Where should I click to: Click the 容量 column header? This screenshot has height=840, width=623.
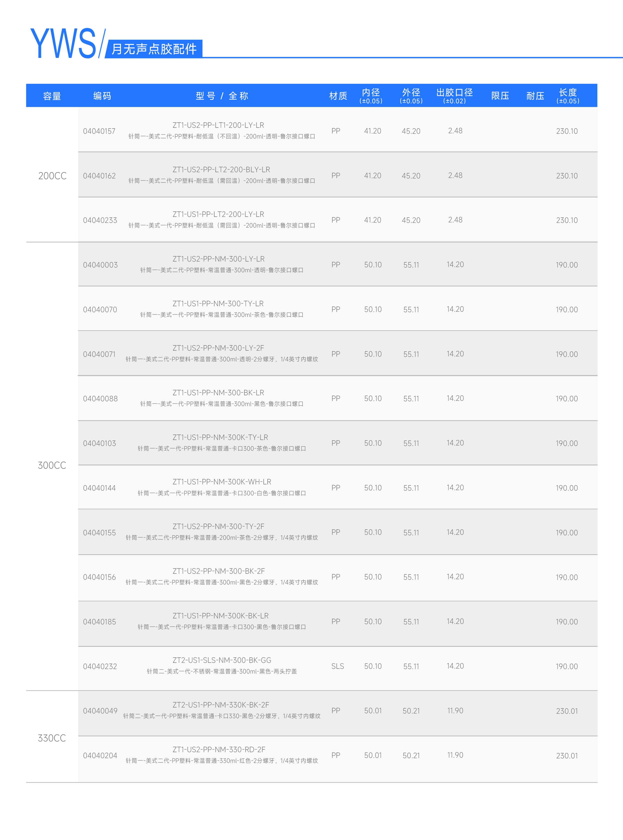click(52, 96)
